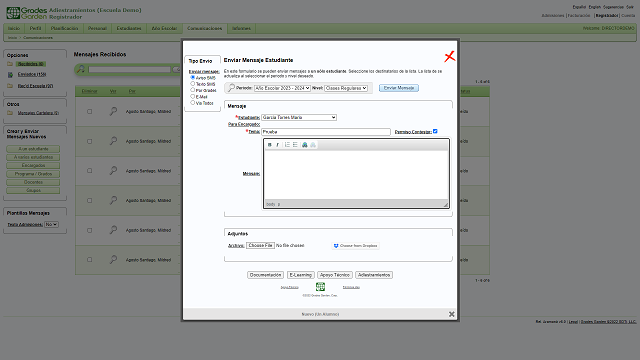Open the Informes menu

(242, 28)
